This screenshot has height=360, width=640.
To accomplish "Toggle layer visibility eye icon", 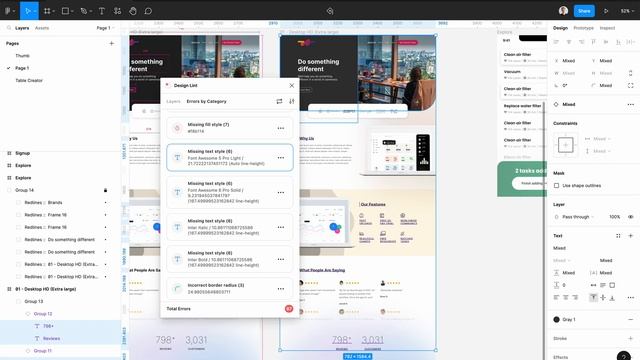I will point(630,217).
